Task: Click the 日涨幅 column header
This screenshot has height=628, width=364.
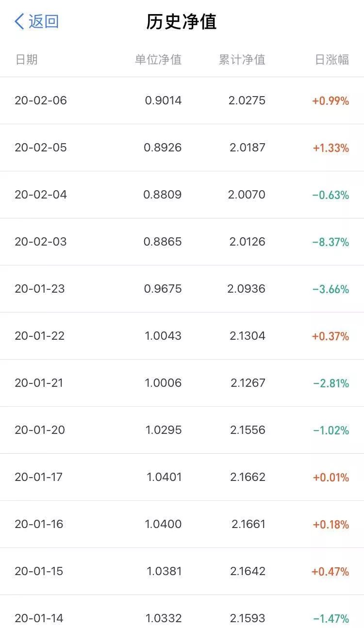Action: pos(332,60)
